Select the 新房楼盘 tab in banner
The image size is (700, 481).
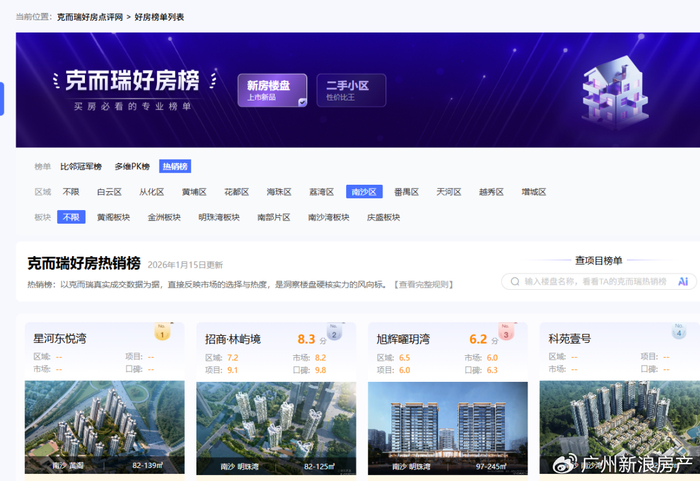click(x=272, y=90)
